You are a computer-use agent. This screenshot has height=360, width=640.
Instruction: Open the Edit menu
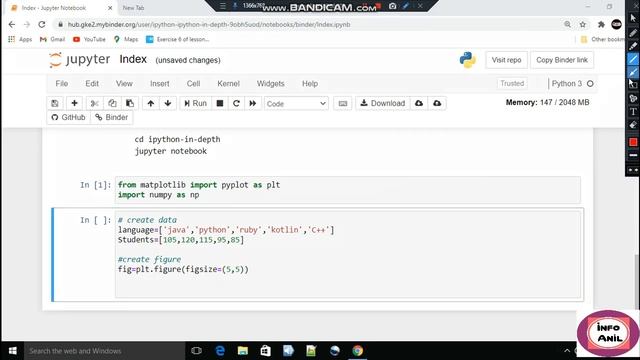(x=92, y=84)
